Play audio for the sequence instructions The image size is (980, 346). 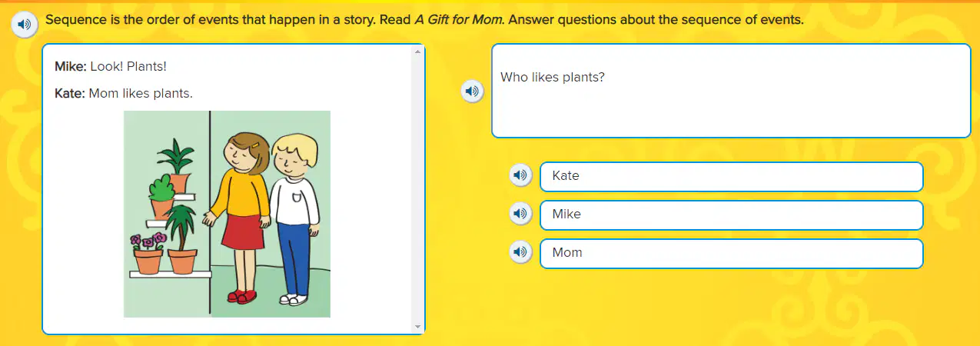(x=25, y=24)
